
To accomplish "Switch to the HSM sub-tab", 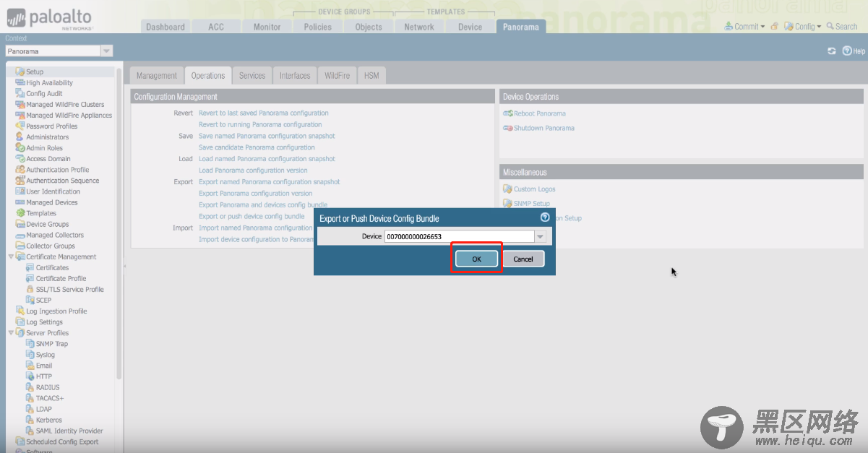I will 371,75.
